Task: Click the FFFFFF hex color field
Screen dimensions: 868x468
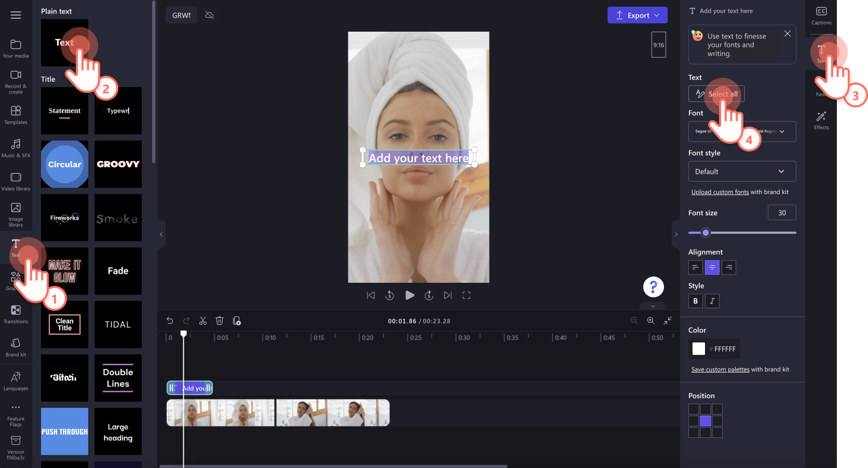Action: [x=724, y=349]
